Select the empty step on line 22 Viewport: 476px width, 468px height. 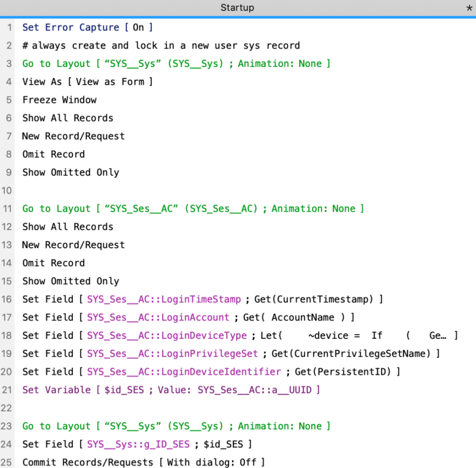[238, 408]
